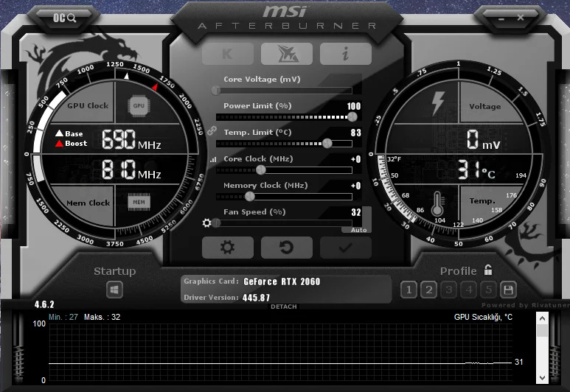
Task: Toggle Auto fan speed mode
Action: point(358,230)
